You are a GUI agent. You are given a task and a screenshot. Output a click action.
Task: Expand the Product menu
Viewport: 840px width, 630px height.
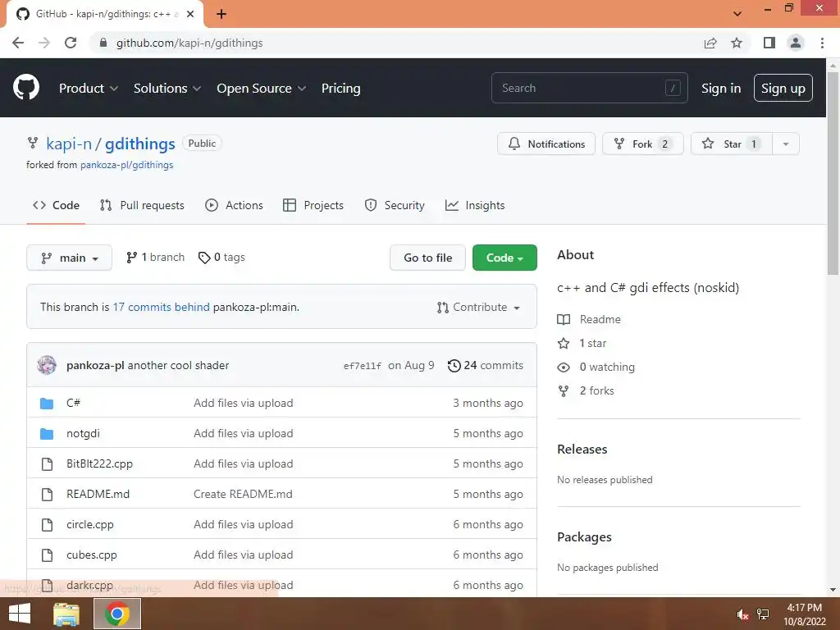(89, 88)
